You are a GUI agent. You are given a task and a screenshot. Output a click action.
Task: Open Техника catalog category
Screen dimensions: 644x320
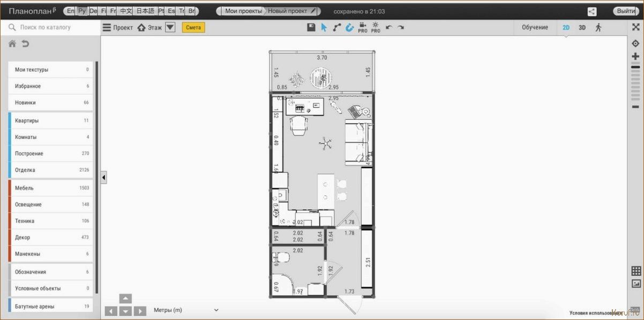coord(51,221)
